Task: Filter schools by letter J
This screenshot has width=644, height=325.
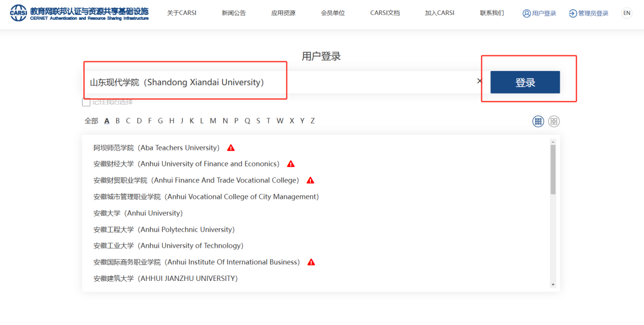Action: [x=182, y=121]
